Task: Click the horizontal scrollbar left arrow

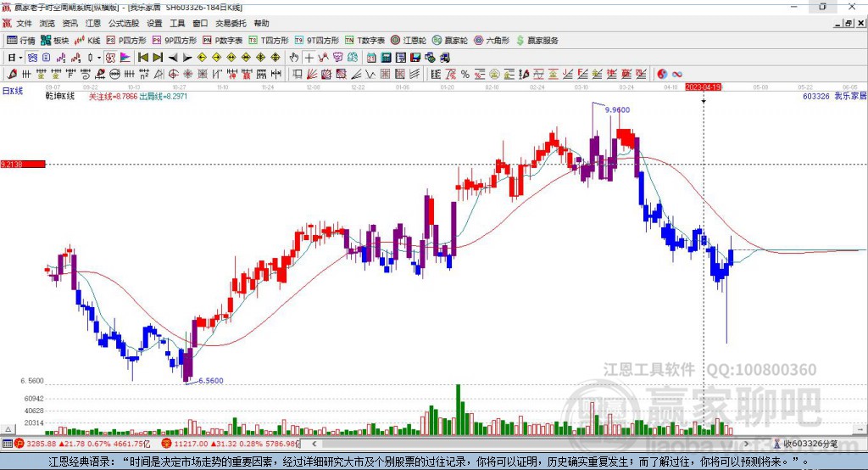Action: (314, 444)
